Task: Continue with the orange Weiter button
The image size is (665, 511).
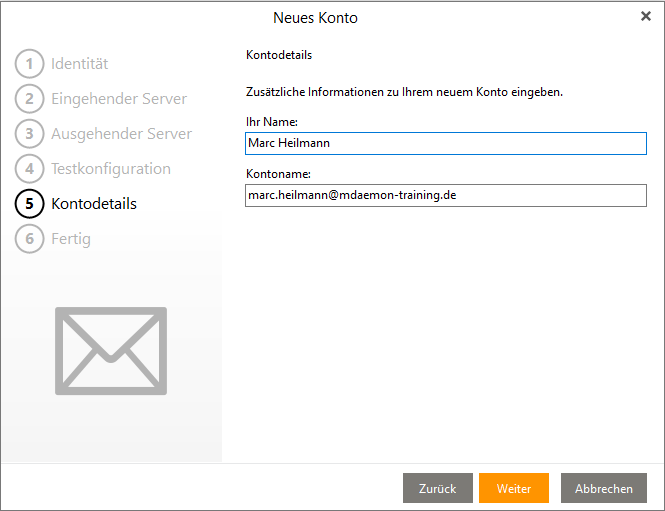Action: click(513, 488)
